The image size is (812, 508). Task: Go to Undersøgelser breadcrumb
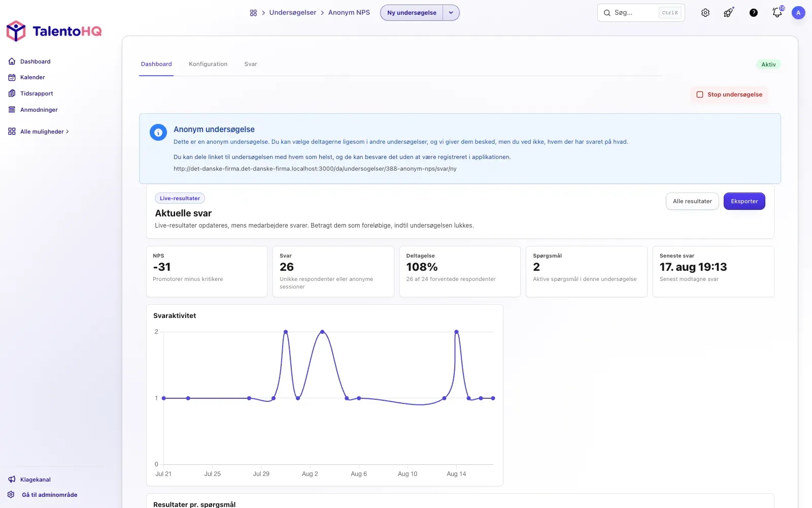(293, 13)
